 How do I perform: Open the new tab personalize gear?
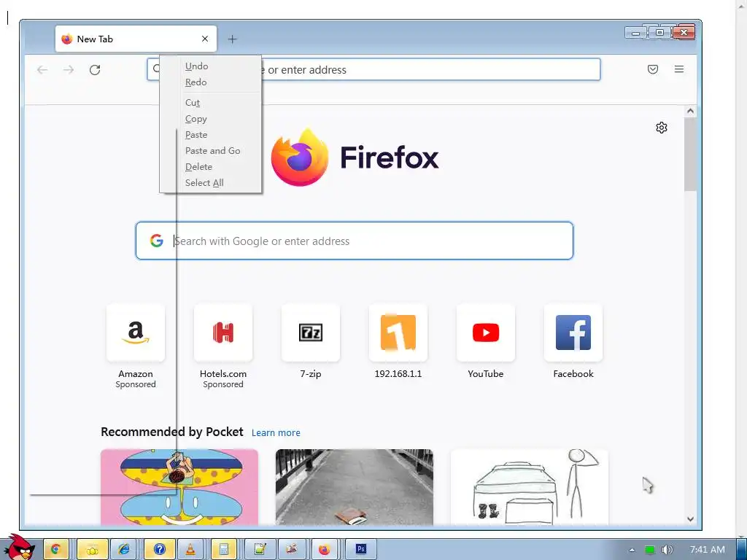[661, 128]
